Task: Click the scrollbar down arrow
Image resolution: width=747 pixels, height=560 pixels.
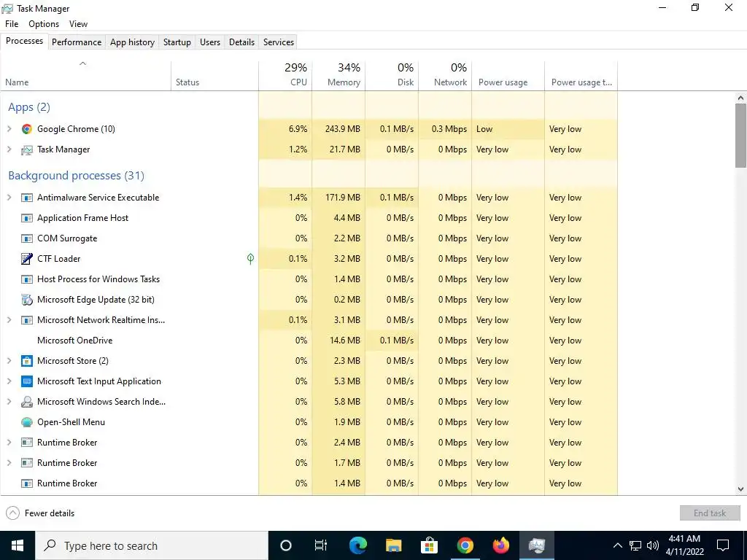Action: tap(740, 489)
